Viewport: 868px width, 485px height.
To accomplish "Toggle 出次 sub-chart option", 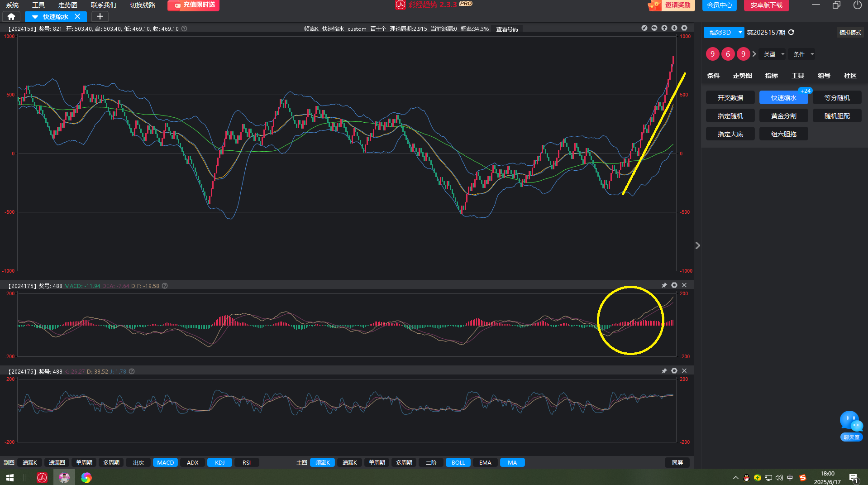I will click(x=138, y=462).
